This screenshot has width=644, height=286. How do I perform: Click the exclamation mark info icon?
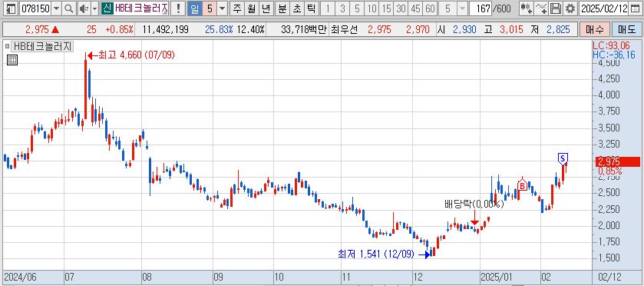point(177,8)
